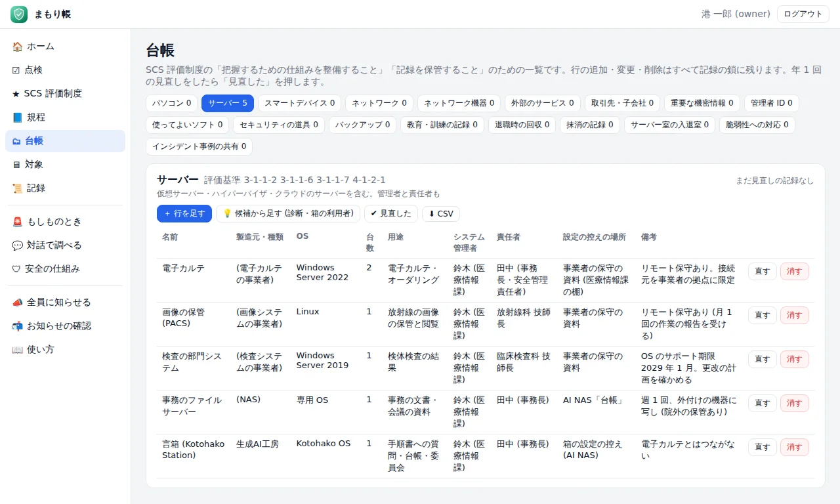
Task: Switch to ネットワーク機器 0 tab
Action: tap(459, 103)
